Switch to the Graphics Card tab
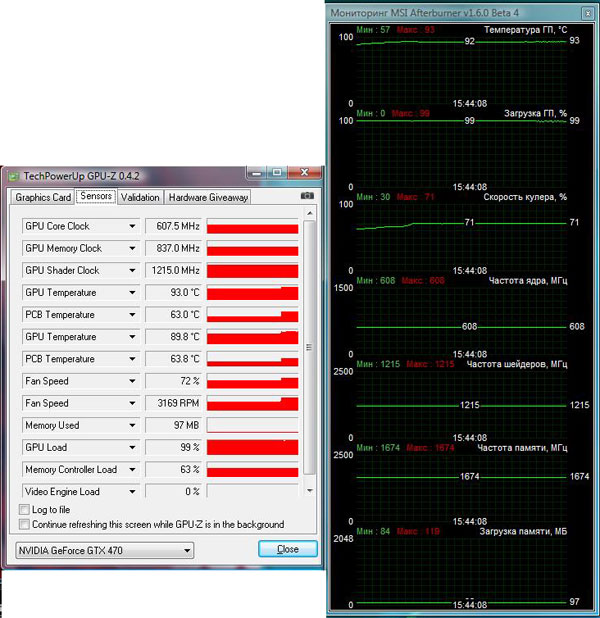Screen dimensions: 600x618 point(43,197)
